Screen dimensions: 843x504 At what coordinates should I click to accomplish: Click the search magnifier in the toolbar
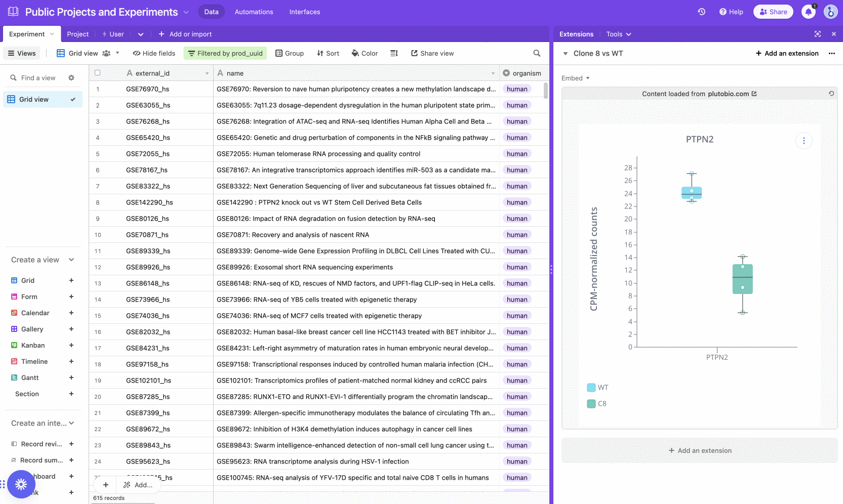tap(537, 53)
